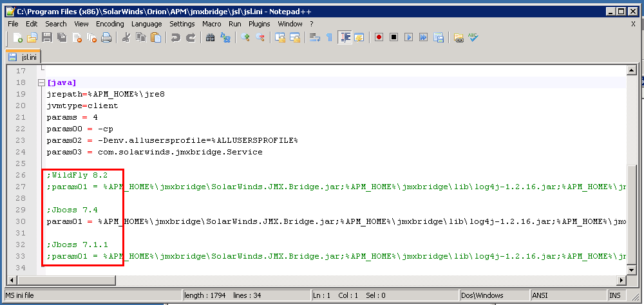Open the Run menu
This screenshot has height=305, width=644.
click(235, 24)
